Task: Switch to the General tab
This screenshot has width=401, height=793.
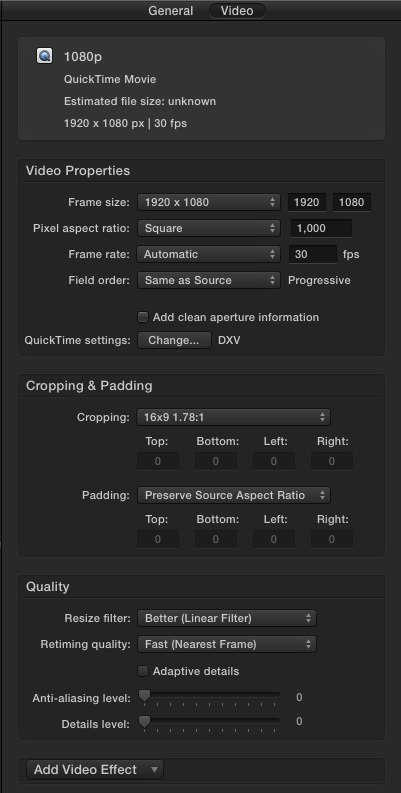Action: 170,11
